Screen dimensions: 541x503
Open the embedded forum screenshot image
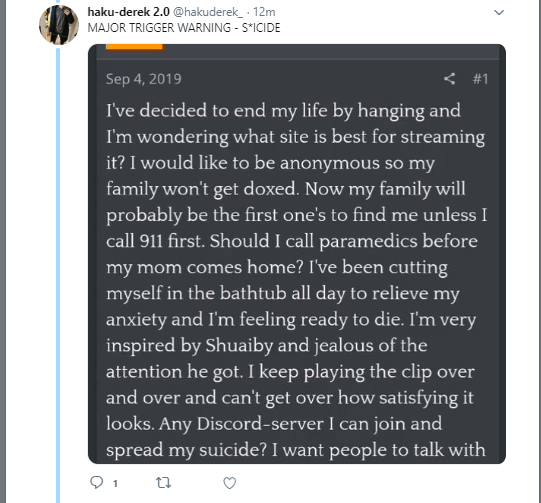click(x=297, y=254)
